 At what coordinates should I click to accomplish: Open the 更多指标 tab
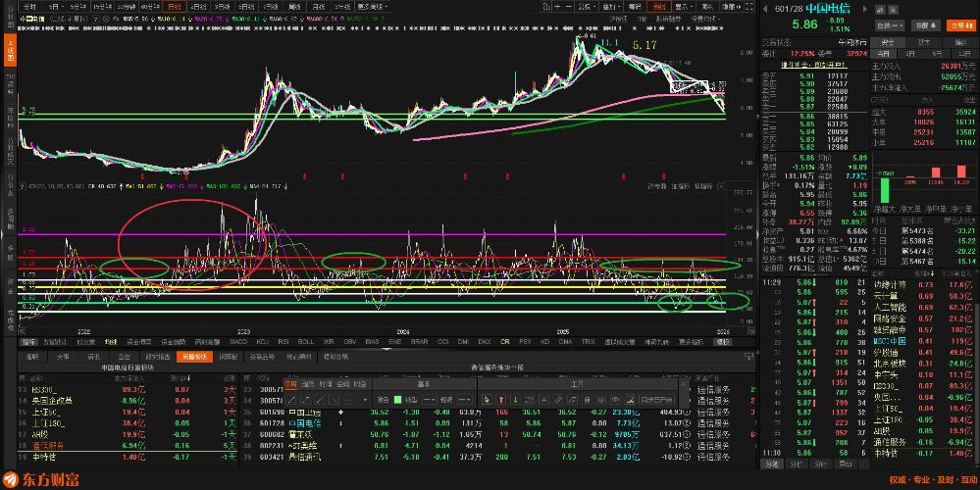(x=690, y=342)
